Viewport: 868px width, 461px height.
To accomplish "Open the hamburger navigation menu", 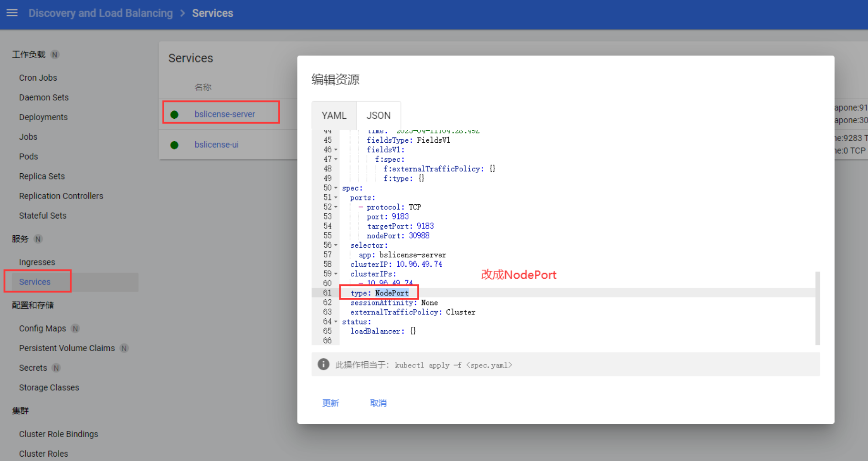I will [x=12, y=13].
